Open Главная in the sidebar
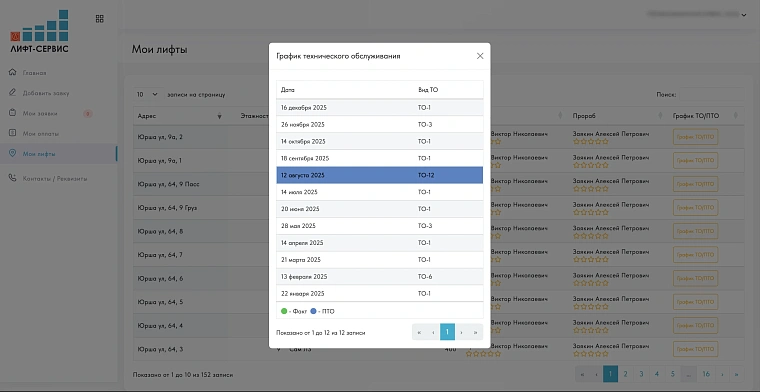This screenshot has height=392, width=760. click(34, 73)
